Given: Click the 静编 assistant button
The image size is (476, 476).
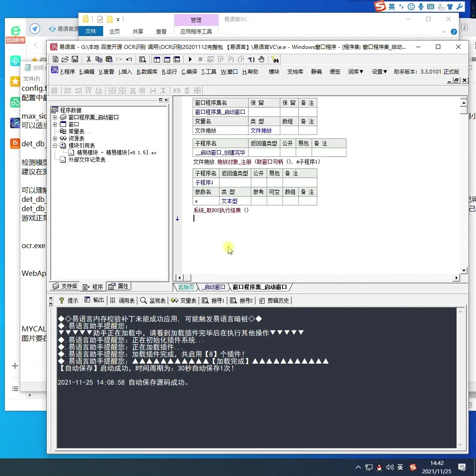Looking at the screenshot, I should point(316,72).
